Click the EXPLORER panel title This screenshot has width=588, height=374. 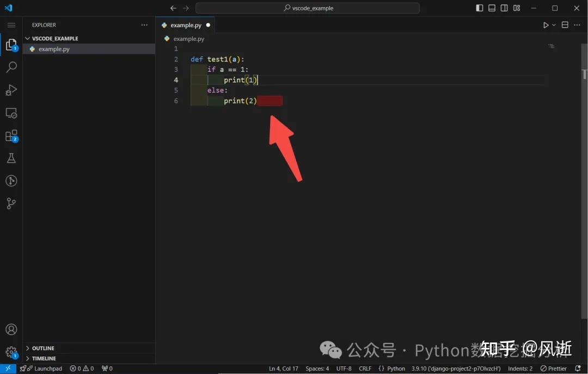(44, 25)
